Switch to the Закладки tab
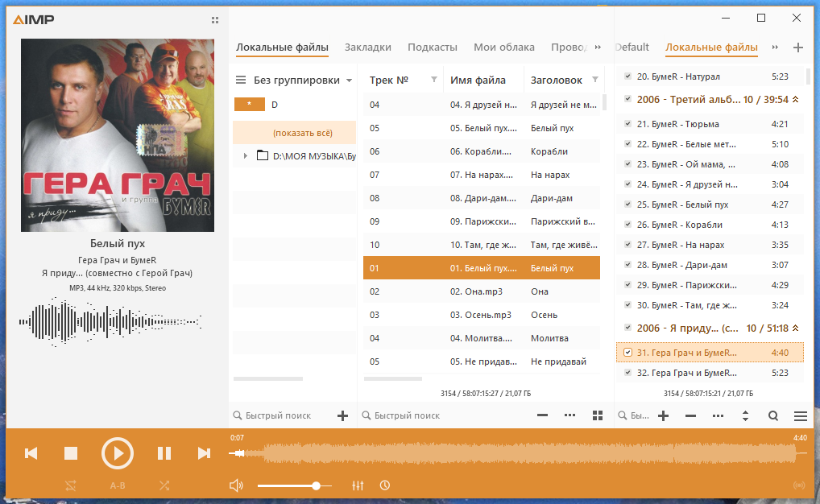The height and width of the screenshot is (504, 820). (x=367, y=47)
